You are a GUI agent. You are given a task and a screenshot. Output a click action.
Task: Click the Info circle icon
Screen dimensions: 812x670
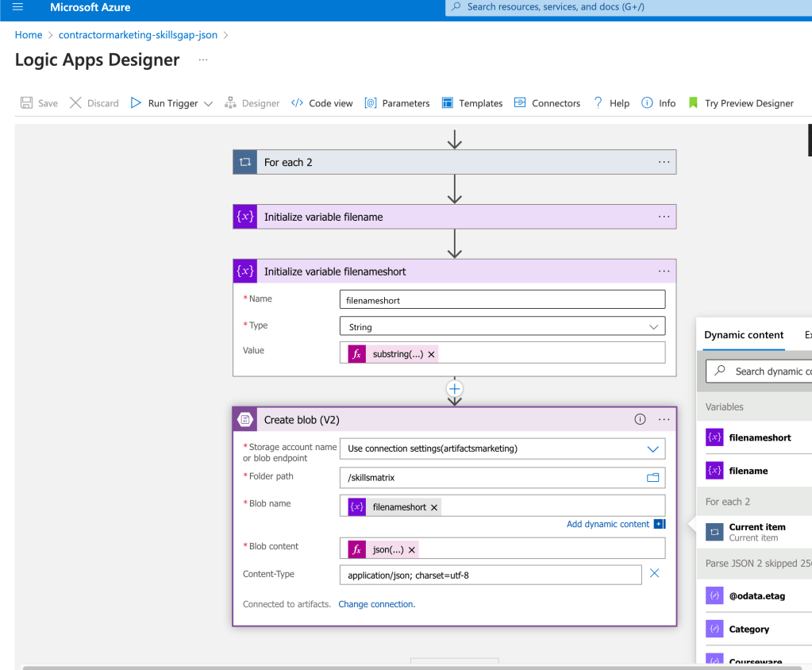click(x=647, y=102)
